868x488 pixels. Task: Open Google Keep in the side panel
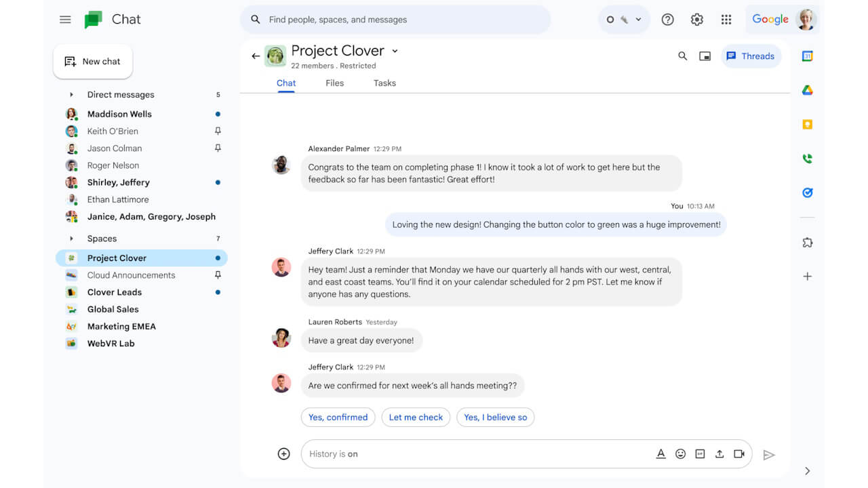[807, 124]
